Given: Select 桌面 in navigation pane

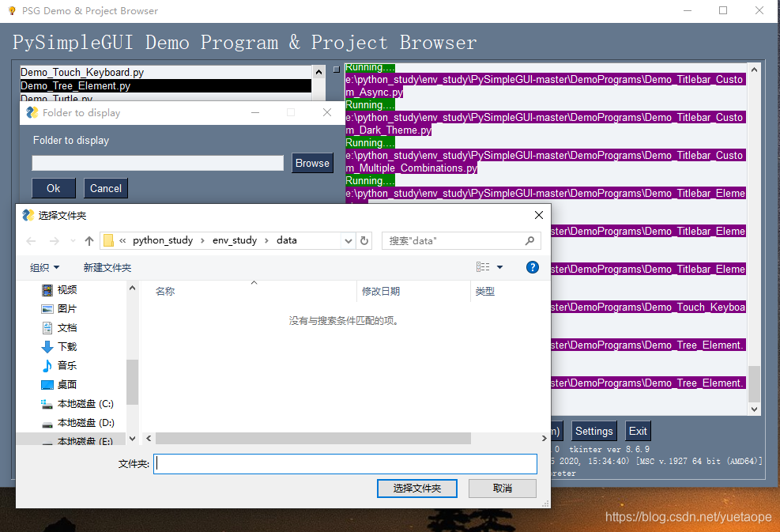Looking at the screenshot, I should click(59, 385).
